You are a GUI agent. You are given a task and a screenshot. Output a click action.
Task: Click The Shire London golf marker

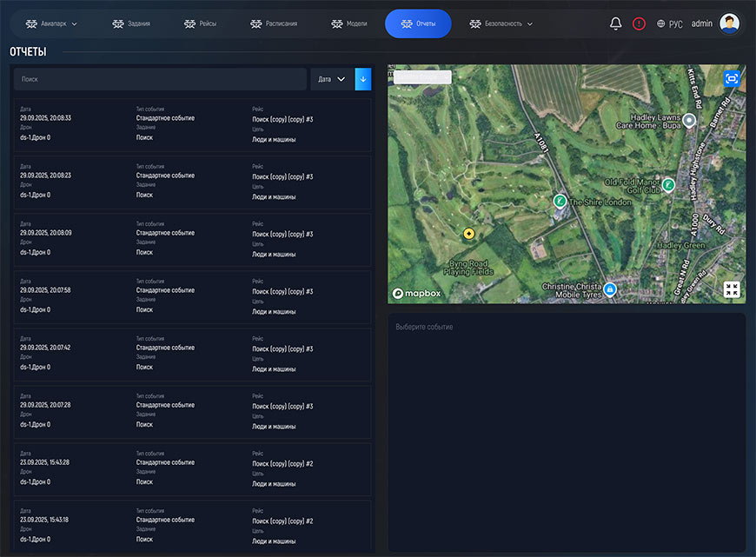click(560, 201)
